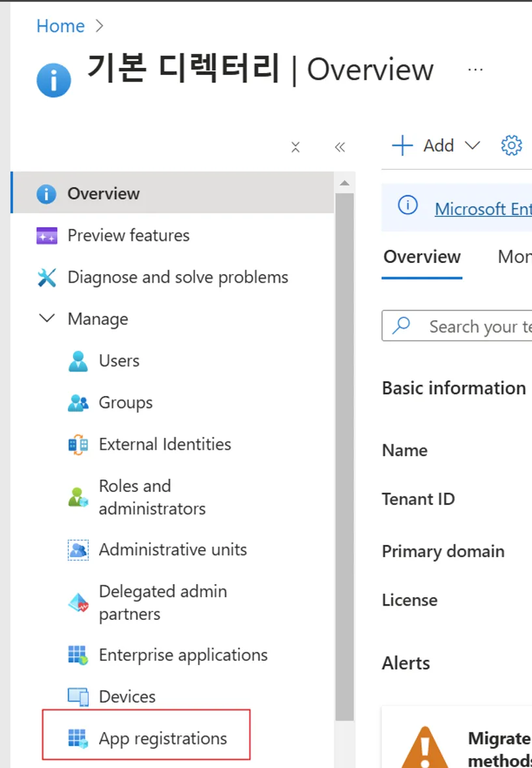Open the Devices section
Screen dimensions: 532x768
(126, 697)
